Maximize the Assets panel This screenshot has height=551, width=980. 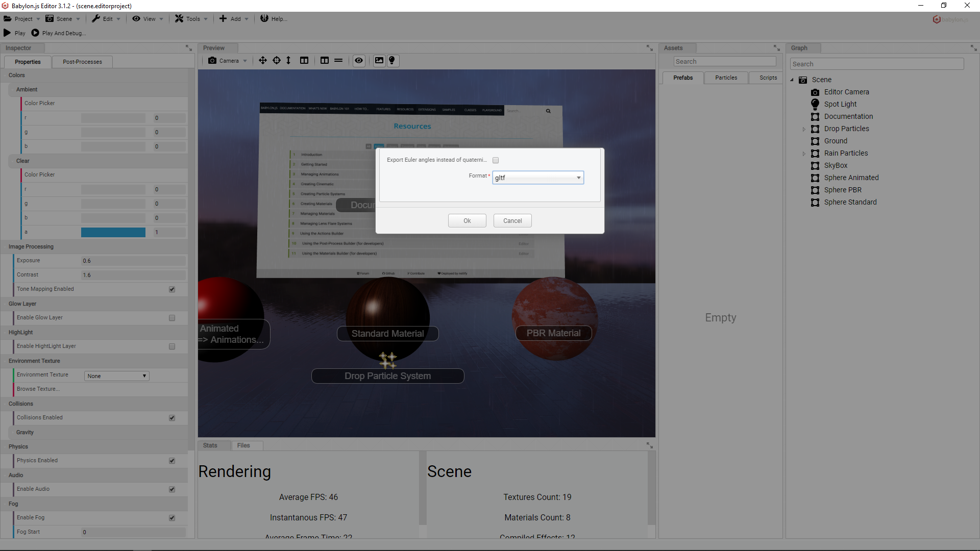pos(777,48)
